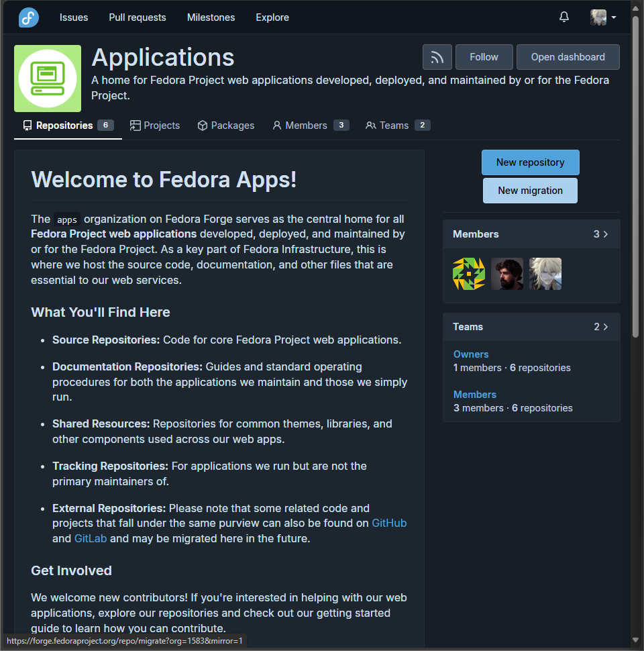Create a New repository
Image resolution: width=644 pixels, height=651 pixels.
(530, 162)
